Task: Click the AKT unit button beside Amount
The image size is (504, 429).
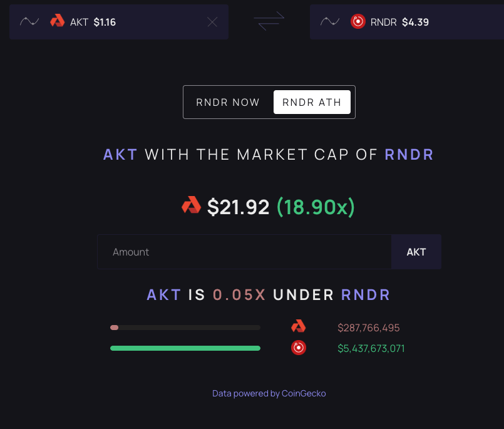Action: pyautogui.click(x=416, y=252)
